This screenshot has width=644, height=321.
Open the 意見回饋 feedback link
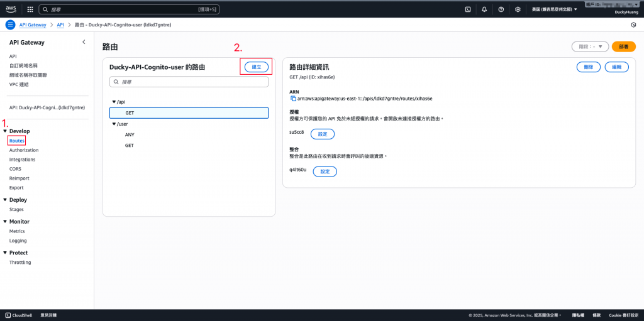tap(48, 315)
